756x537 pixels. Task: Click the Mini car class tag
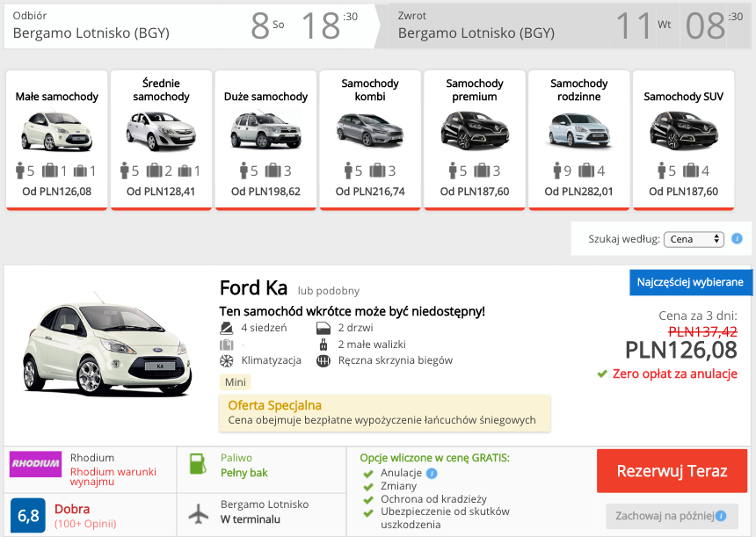236,382
